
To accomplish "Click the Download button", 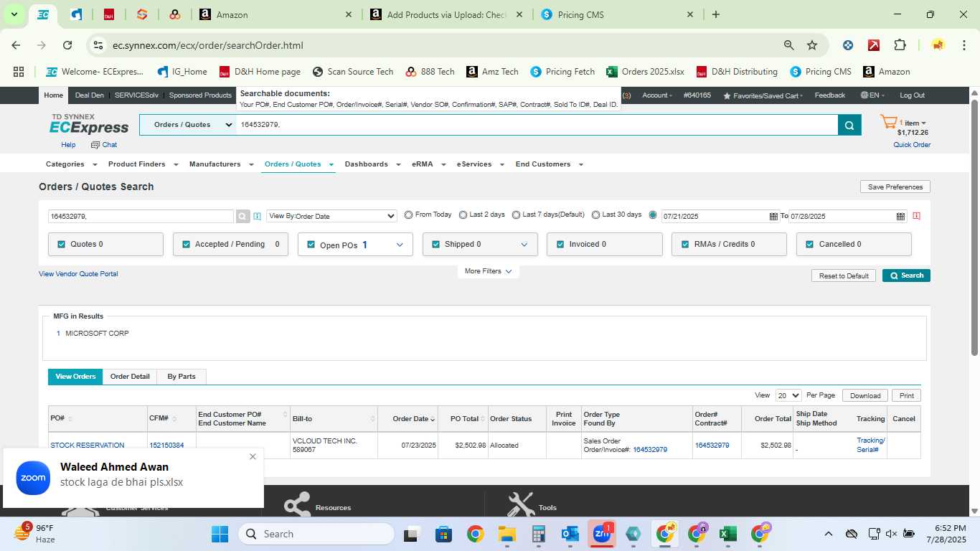I will [x=865, y=395].
